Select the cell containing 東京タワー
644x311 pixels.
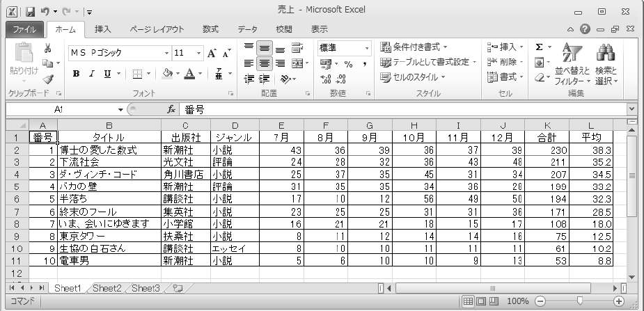[109, 237]
